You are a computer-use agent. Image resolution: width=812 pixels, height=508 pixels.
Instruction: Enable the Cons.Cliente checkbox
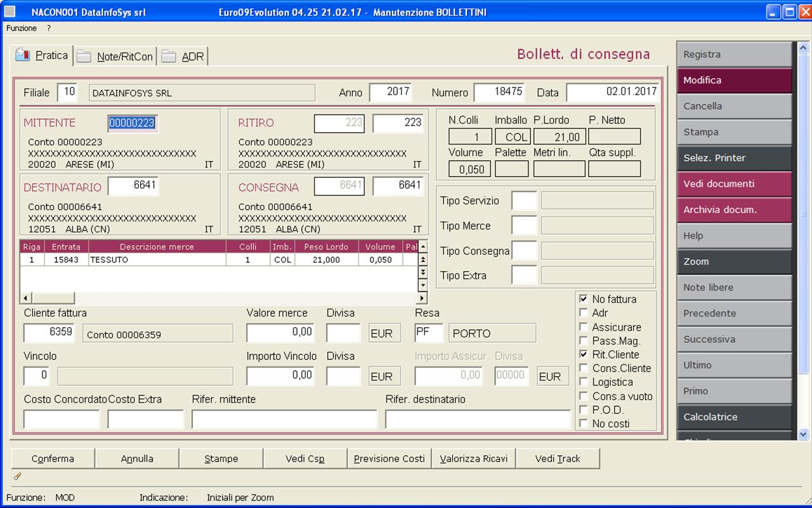pyautogui.click(x=584, y=368)
